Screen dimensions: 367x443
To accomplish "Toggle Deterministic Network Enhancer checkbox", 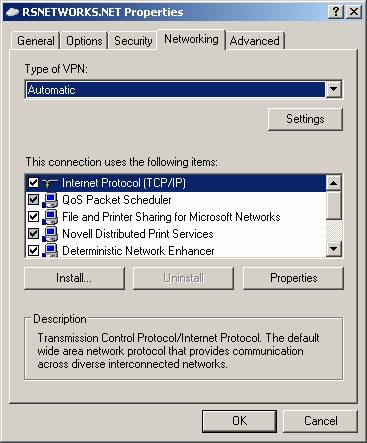I will (33, 250).
